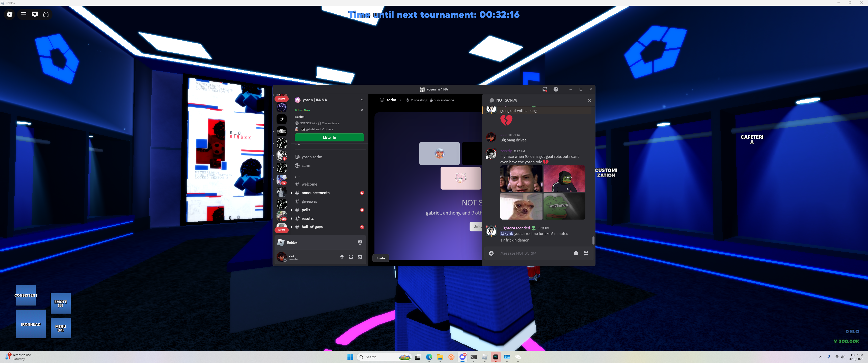Collapse the channel category chevron
868x363 pixels.
point(299,177)
